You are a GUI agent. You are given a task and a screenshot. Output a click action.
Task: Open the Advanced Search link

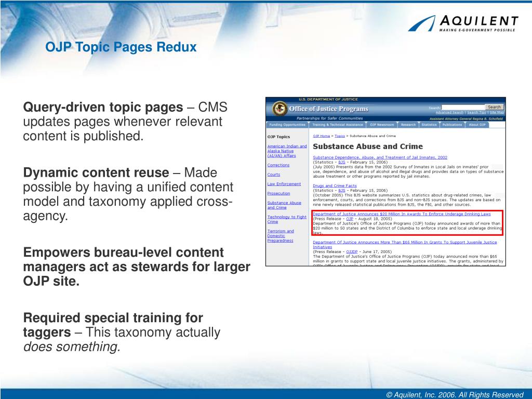point(449,112)
